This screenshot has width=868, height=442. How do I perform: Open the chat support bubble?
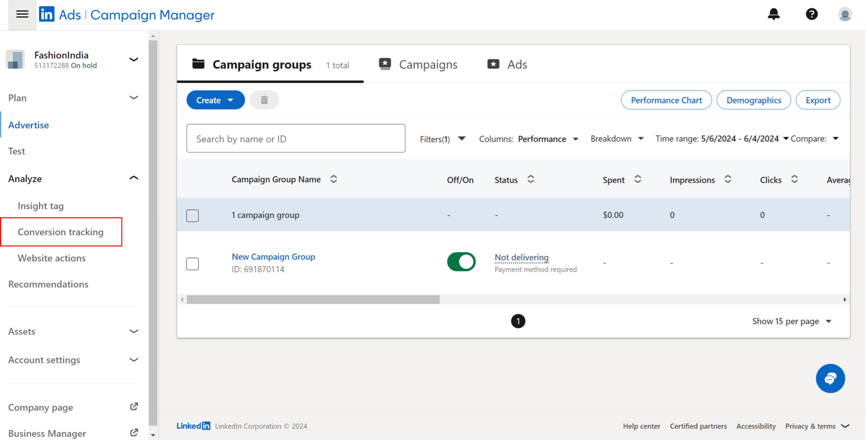tap(830, 378)
